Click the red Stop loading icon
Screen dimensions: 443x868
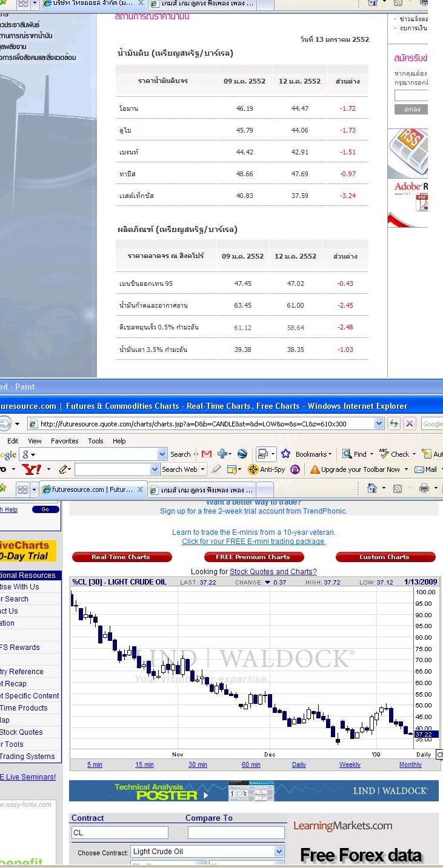pyautogui.click(x=410, y=423)
